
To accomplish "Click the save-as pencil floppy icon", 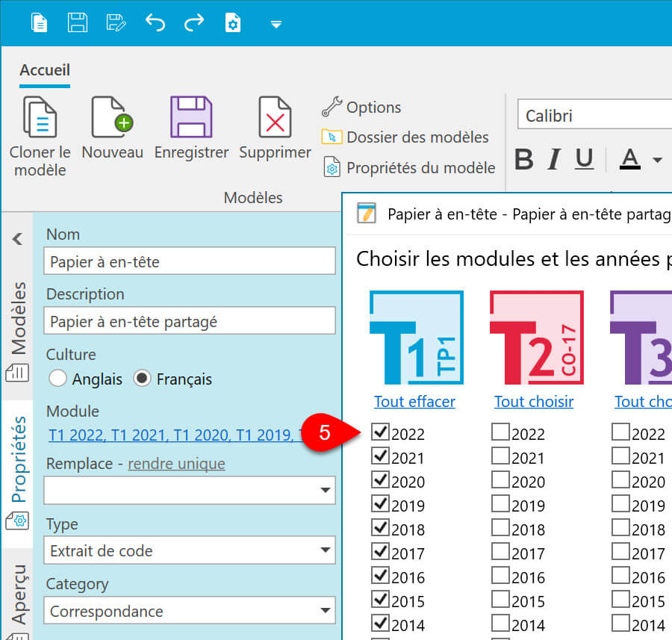I will (x=116, y=22).
